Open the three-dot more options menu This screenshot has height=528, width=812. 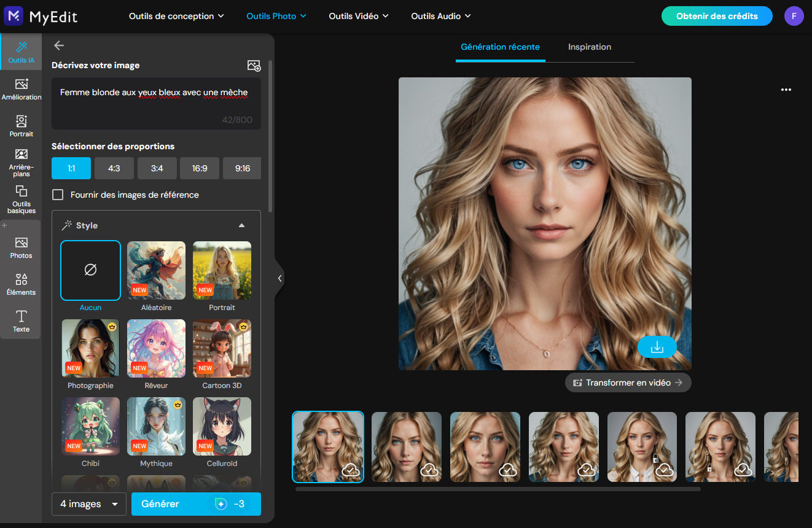786,90
